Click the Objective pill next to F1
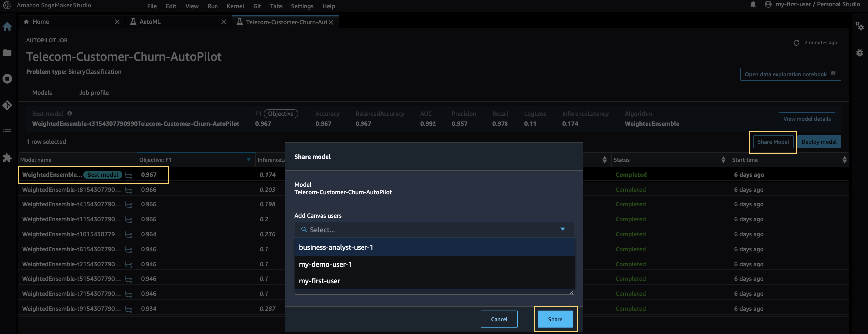This screenshot has height=334, width=868. (x=281, y=114)
